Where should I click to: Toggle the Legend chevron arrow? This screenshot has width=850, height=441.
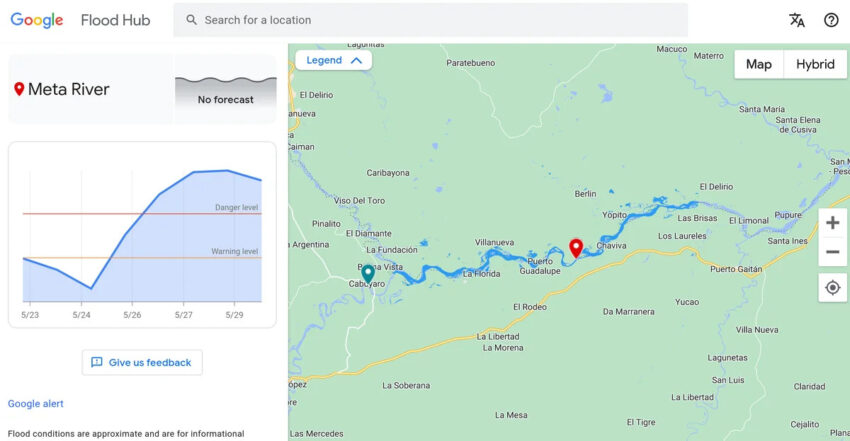tap(356, 60)
